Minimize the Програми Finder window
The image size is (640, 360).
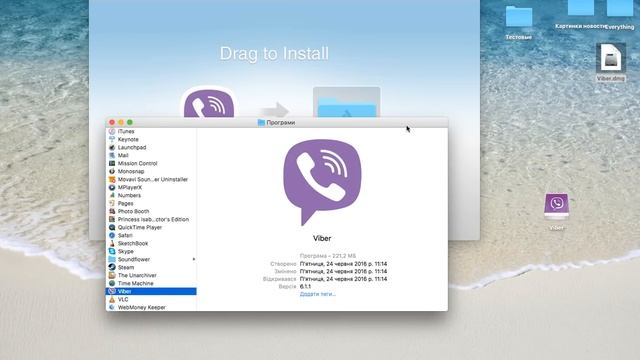click(x=121, y=122)
